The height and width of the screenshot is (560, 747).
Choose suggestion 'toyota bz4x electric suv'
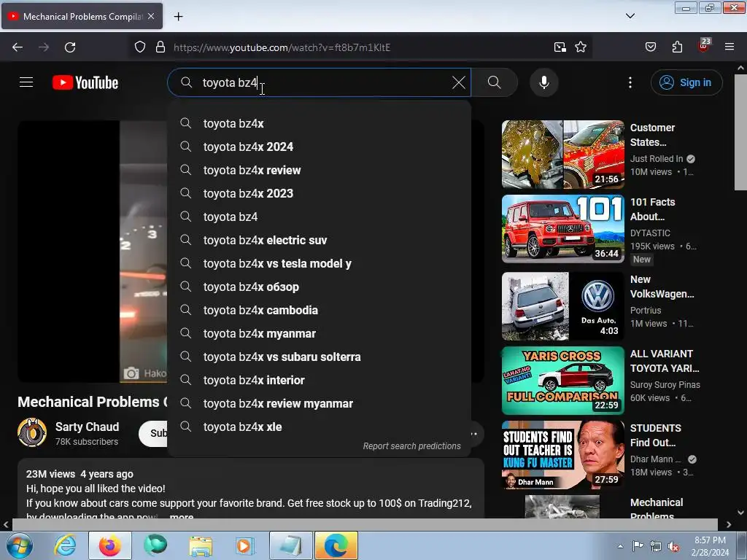(x=320, y=240)
